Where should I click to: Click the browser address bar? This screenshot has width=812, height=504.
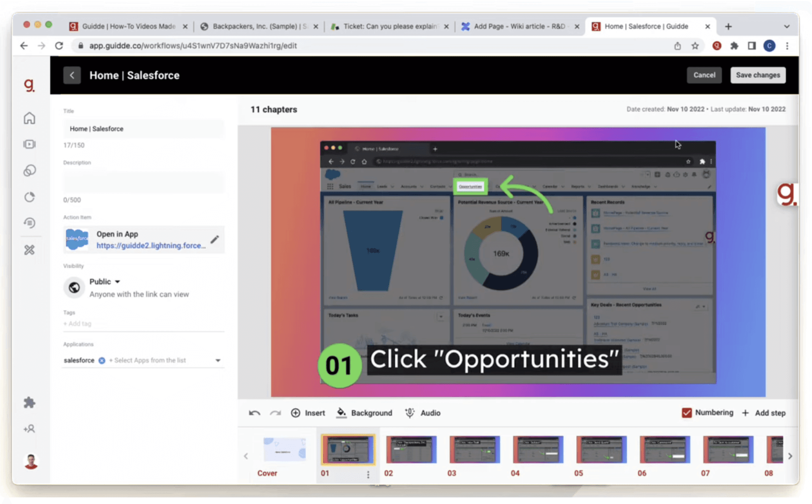tap(372, 46)
